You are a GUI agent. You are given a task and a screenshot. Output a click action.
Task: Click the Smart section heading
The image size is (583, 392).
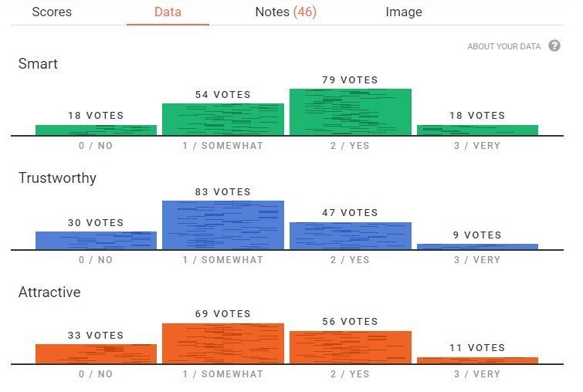(38, 64)
